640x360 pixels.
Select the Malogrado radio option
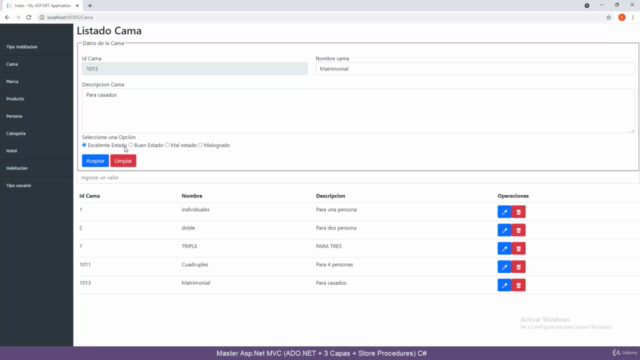click(x=200, y=145)
